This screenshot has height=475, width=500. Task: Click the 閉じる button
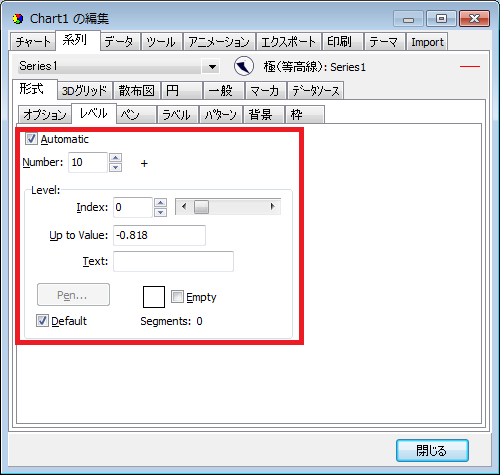pos(432,450)
